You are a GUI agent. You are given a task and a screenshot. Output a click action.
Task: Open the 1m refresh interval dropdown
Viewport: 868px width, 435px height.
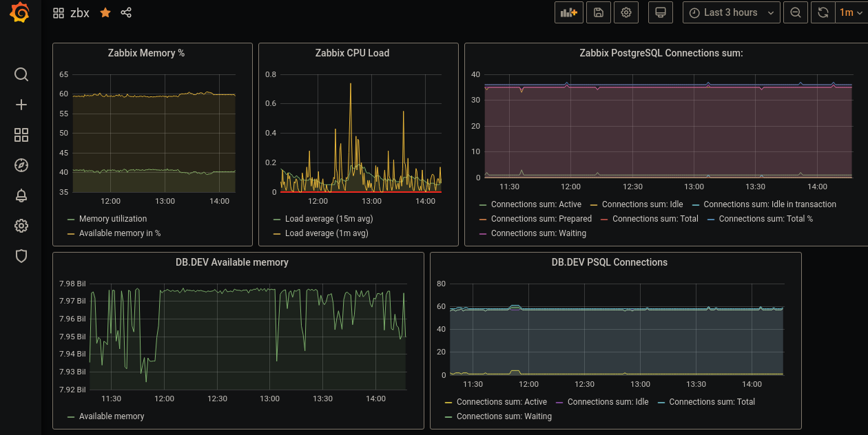coord(850,12)
